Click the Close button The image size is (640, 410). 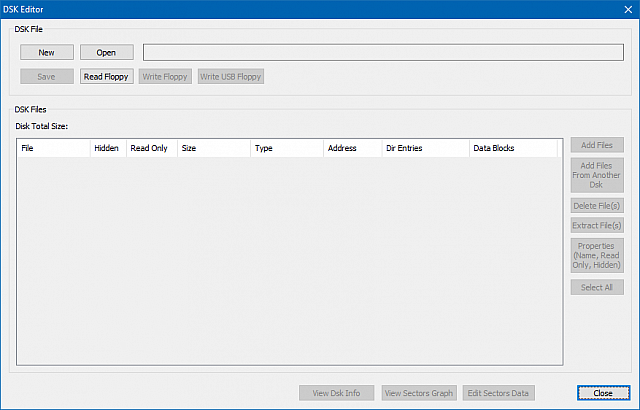coord(603,393)
